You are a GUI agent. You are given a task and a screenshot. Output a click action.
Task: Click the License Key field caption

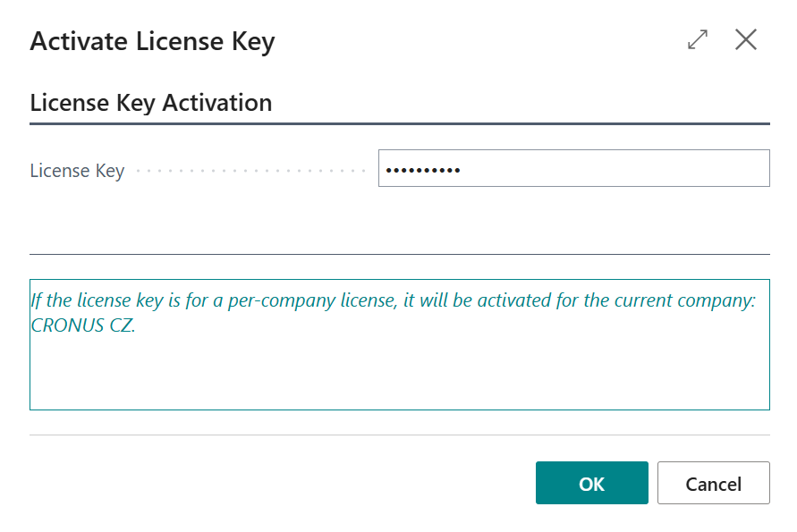pos(77,170)
